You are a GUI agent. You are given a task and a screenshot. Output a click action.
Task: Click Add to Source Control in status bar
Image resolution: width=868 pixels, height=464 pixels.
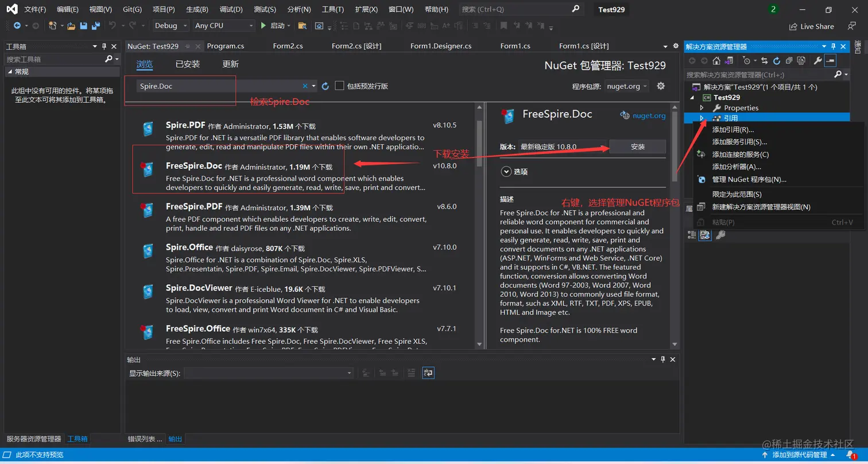tap(799, 455)
